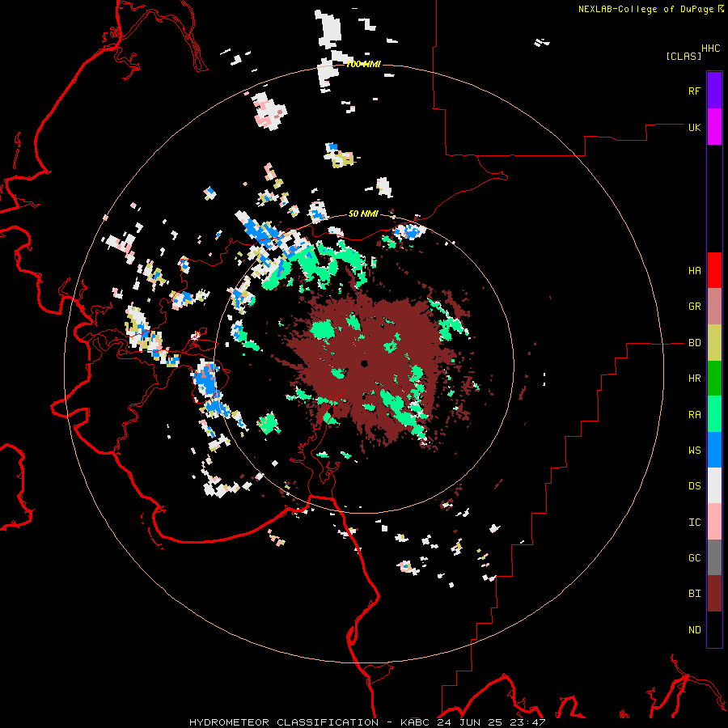Screen dimensions: 728x728
Task: Click the 'BI' legend label
Action: (x=694, y=594)
